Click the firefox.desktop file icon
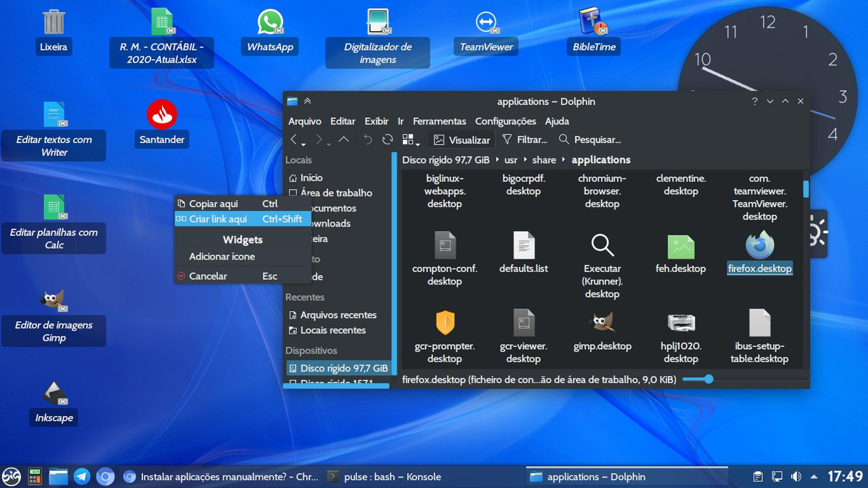The image size is (868, 488). coord(759,245)
